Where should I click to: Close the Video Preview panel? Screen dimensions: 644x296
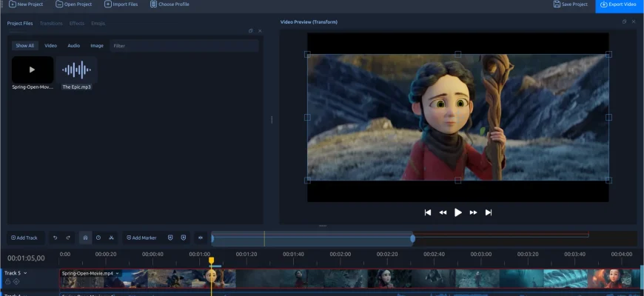click(x=634, y=21)
